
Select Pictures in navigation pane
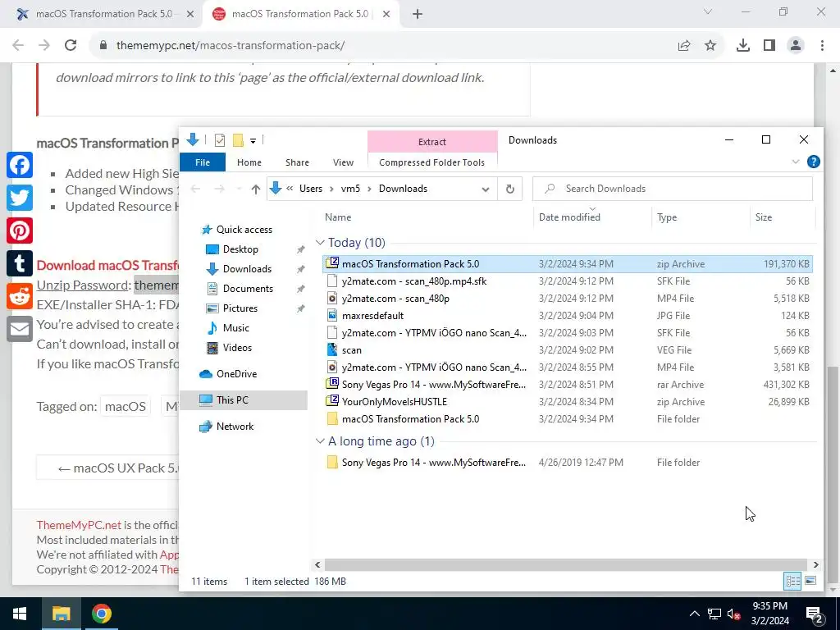[240, 308]
